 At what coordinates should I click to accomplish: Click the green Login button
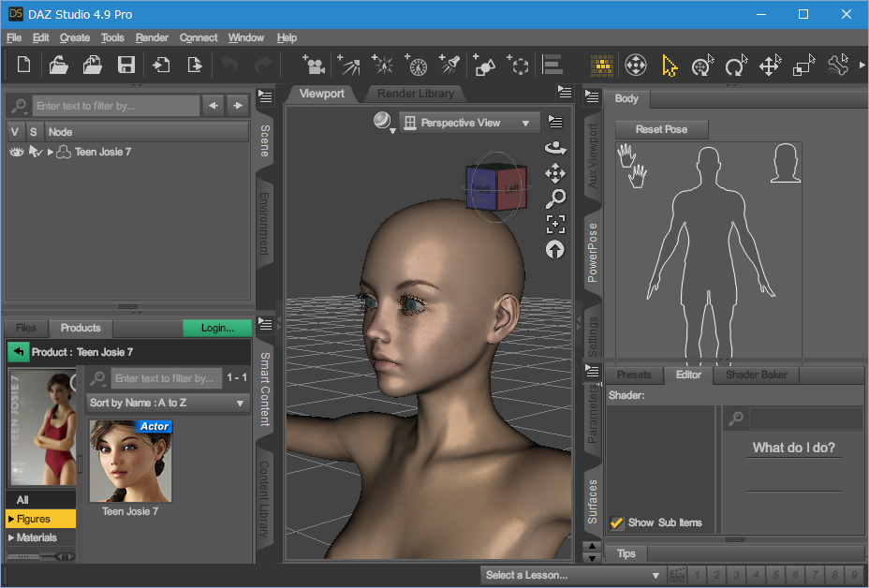click(217, 328)
